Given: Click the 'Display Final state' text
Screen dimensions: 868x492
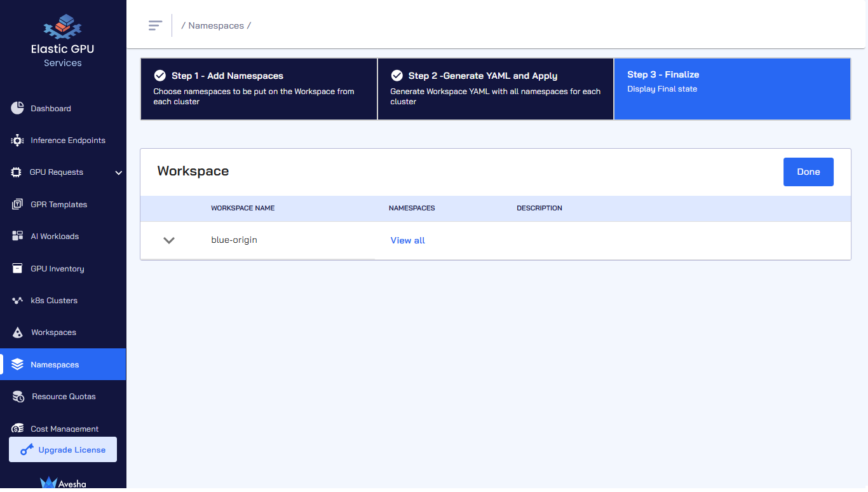Looking at the screenshot, I should tap(662, 89).
